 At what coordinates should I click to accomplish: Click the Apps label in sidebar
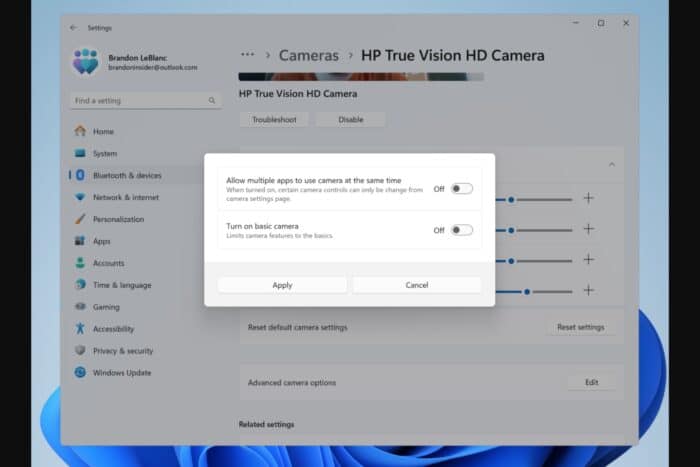click(101, 241)
